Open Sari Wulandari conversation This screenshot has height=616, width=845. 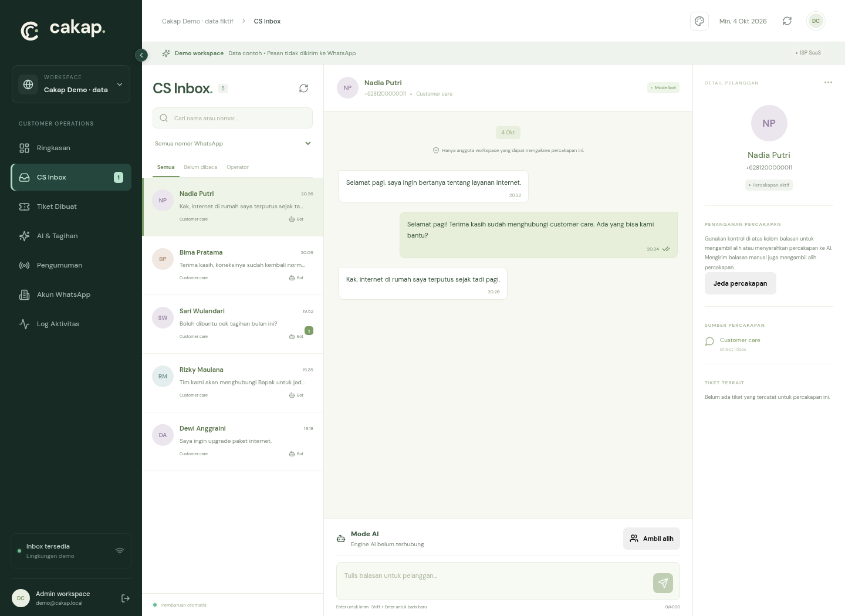click(x=233, y=324)
